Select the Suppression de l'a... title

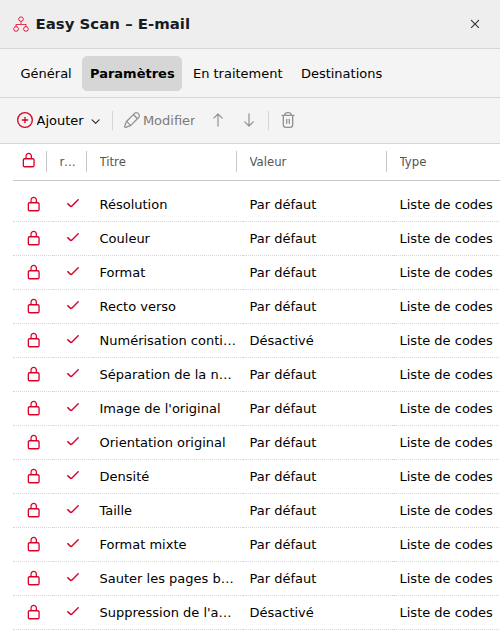click(165, 612)
